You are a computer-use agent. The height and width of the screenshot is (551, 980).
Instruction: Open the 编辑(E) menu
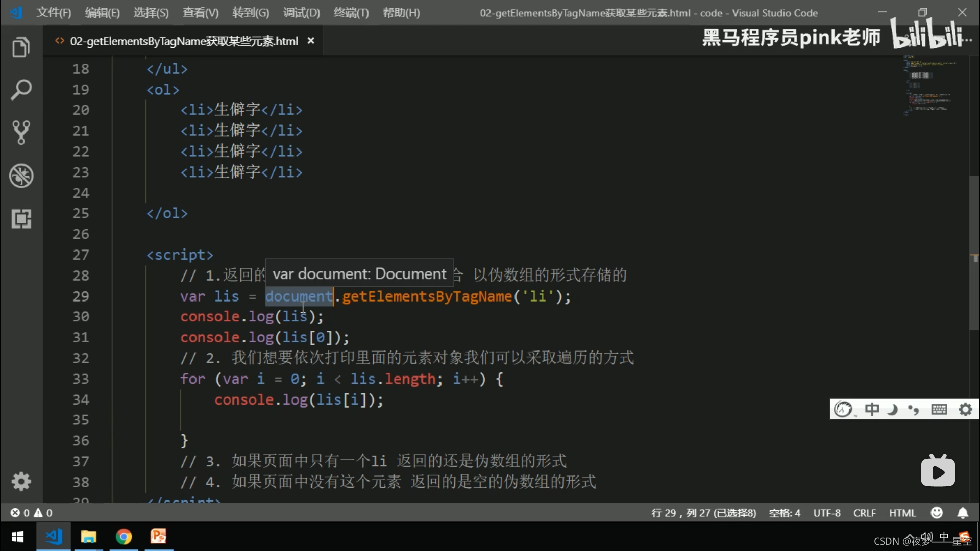(x=102, y=13)
